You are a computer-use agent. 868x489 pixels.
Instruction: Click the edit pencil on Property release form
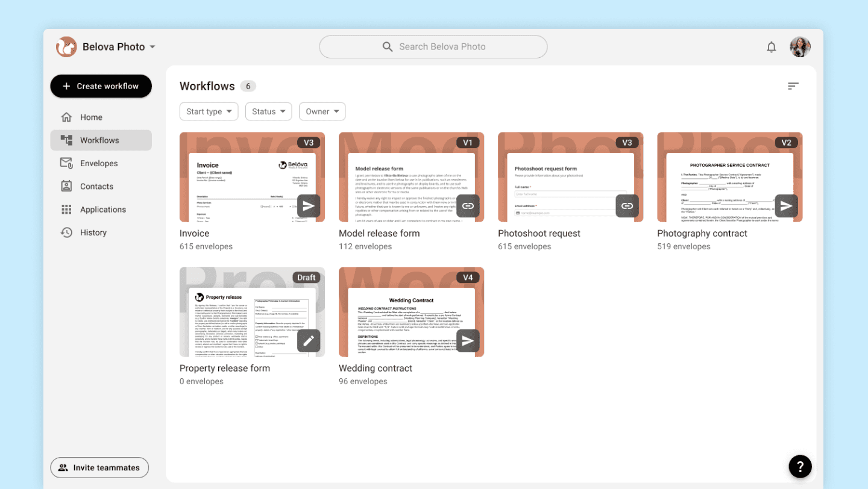(x=309, y=341)
